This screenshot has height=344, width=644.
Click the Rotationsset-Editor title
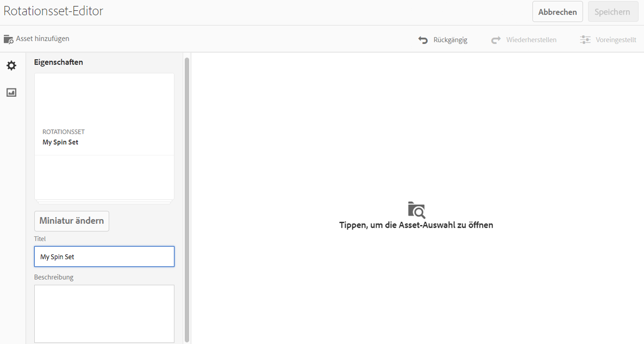click(x=53, y=11)
